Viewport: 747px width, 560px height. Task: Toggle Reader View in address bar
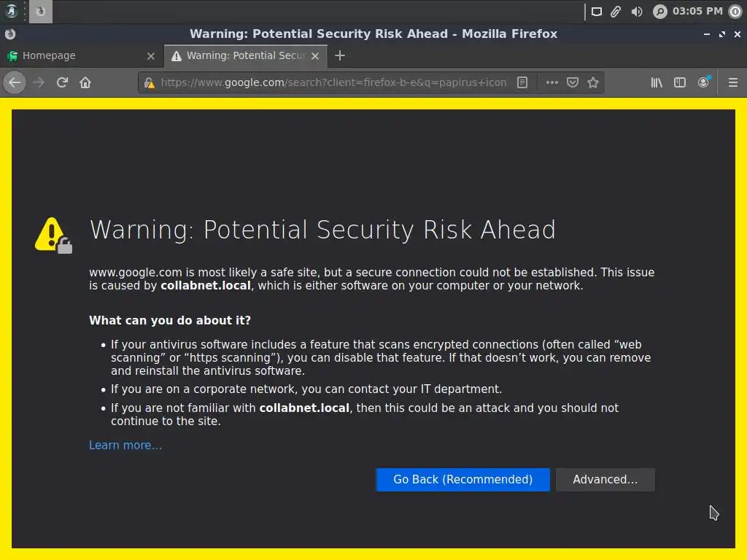click(522, 82)
